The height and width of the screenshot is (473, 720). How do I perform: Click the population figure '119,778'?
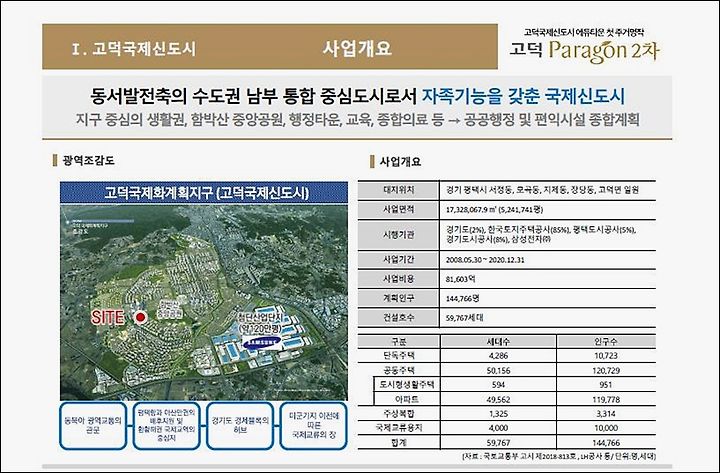coord(606,400)
